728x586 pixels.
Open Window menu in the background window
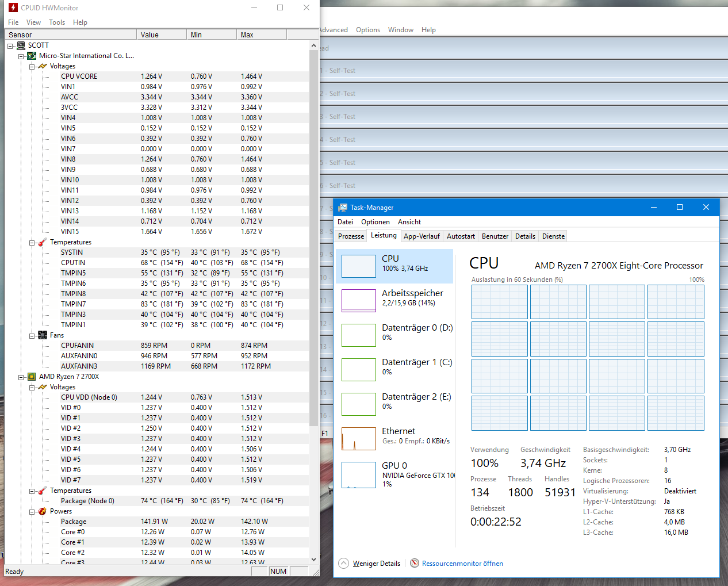coord(400,30)
